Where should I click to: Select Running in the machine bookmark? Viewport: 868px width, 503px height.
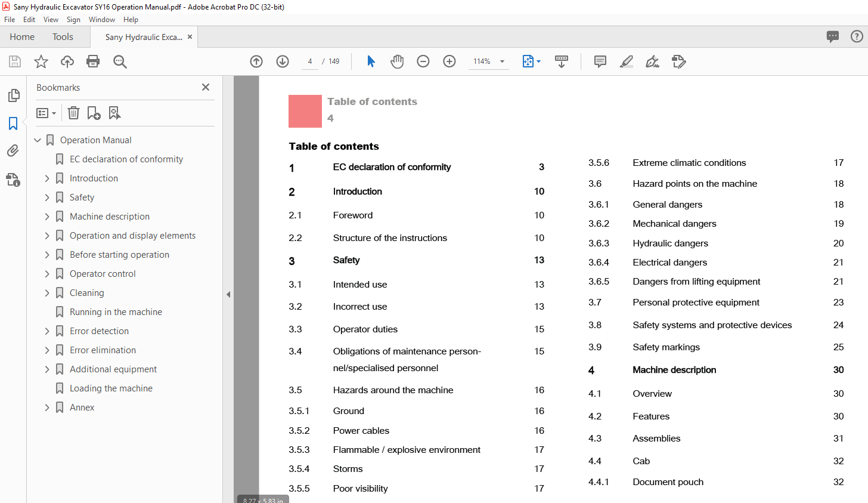(116, 312)
